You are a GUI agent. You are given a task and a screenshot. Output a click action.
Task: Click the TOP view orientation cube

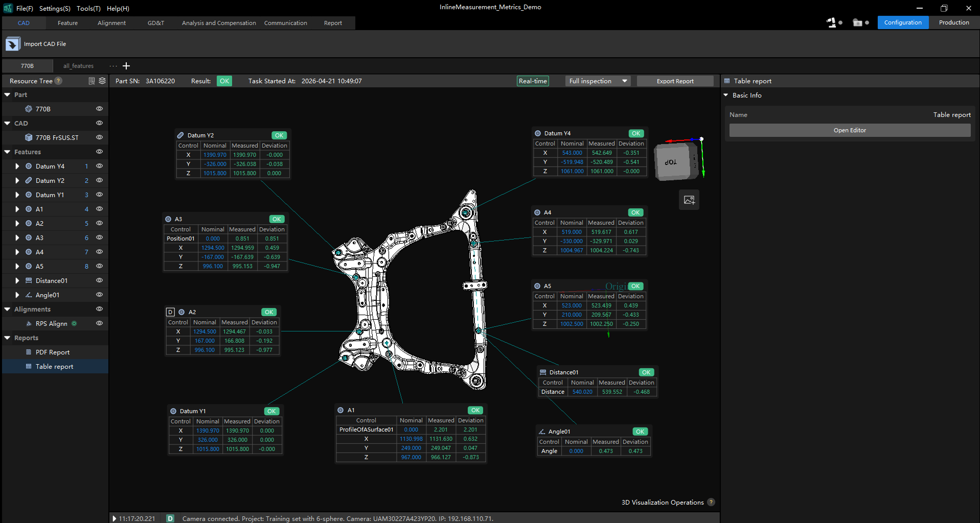tap(674, 162)
